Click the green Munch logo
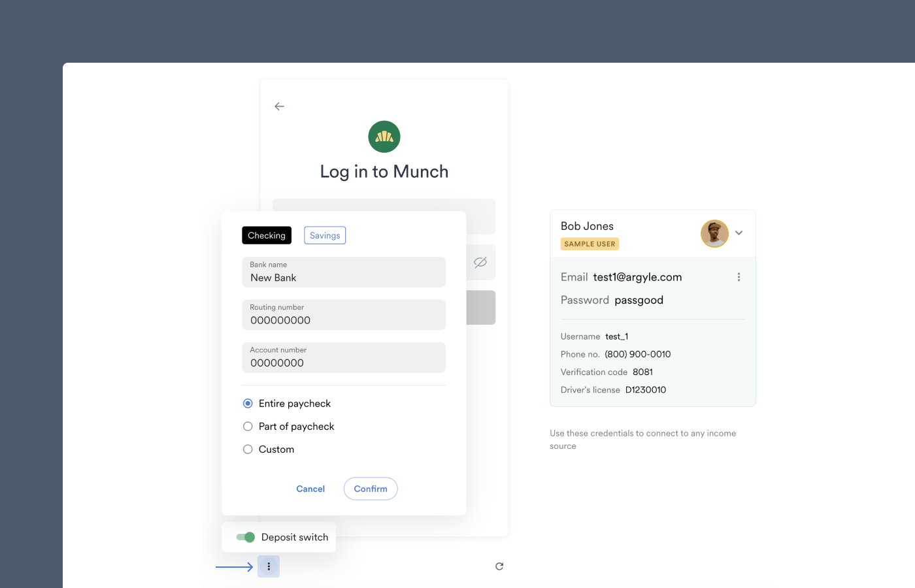 384,137
